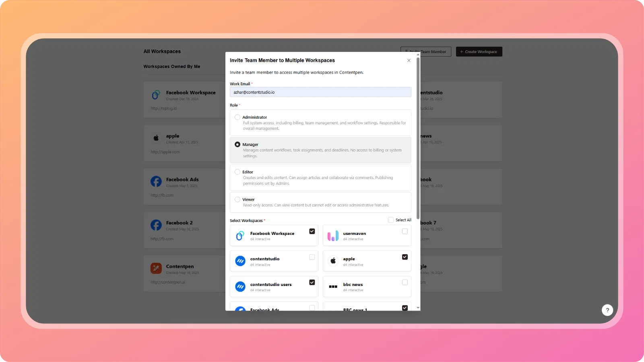Click the usermaven logo icon
The image size is (644, 362).
pos(333,236)
